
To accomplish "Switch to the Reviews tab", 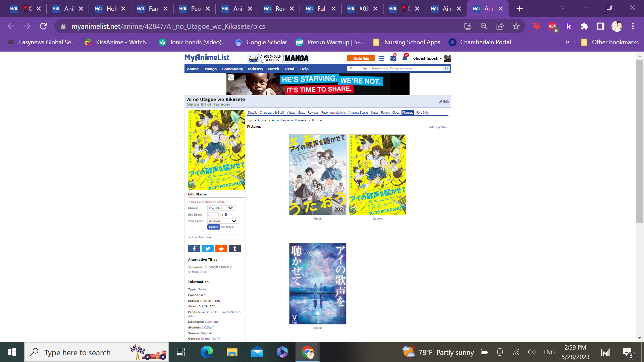I will 313,113.
